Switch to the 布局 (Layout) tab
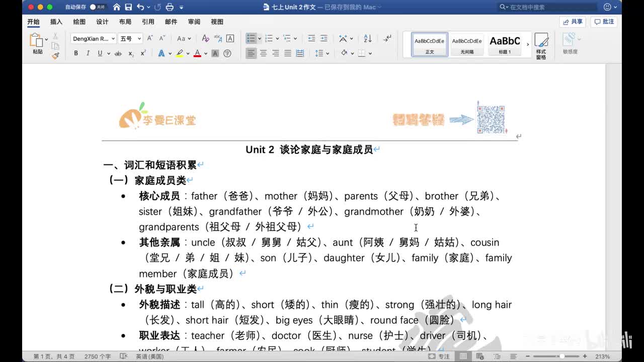Image resolution: width=644 pixels, height=362 pixels. click(125, 22)
